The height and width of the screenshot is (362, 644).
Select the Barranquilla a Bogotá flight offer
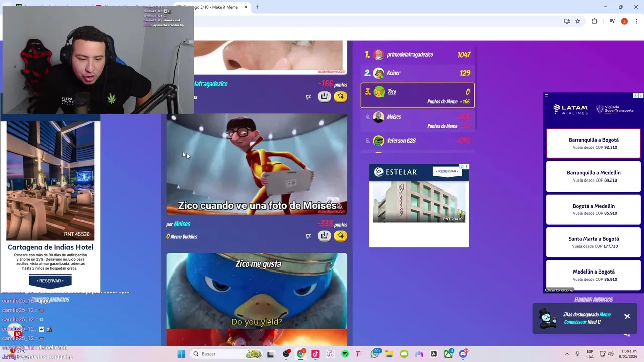594,143
